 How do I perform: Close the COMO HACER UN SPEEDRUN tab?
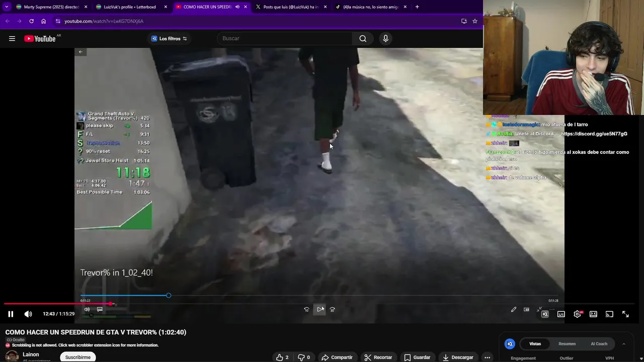coord(246,7)
